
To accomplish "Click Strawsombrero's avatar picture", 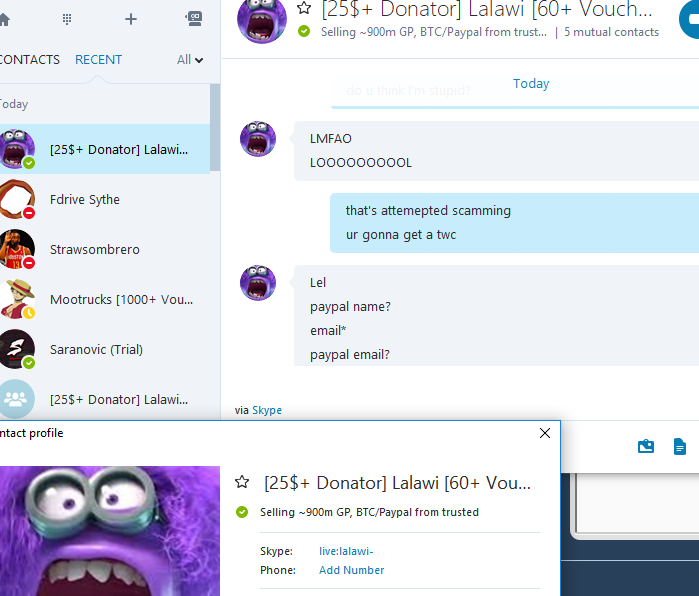I will click(17, 249).
